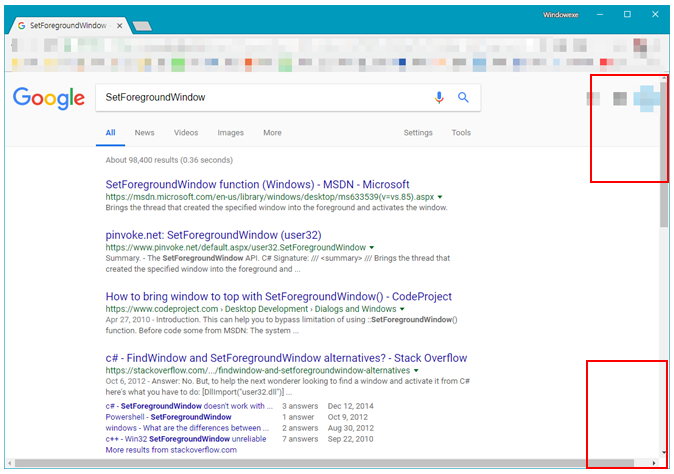Image resolution: width=674 pixels, height=474 pixels.
Task: Switch to the Images results tab
Action: tap(230, 133)
